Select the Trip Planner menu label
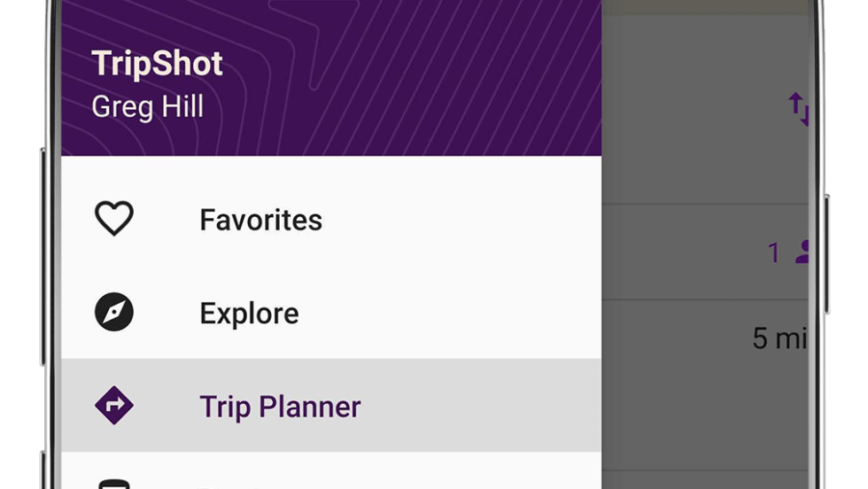The height and width of the screenshot is (489, 868). pos(280,407)
